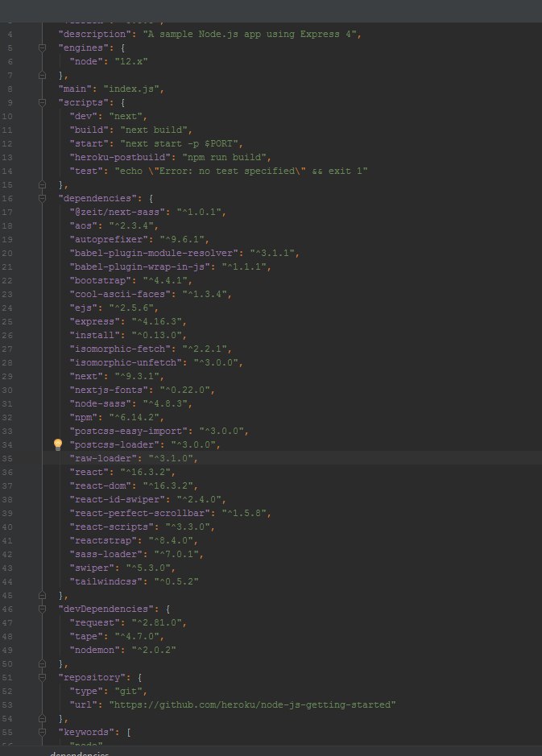The height and width of the screenshot is (756, 542).
Task: Click fold end marker below "tailwindcss" line
Action: pyautogui.click(x=42, y=595)
